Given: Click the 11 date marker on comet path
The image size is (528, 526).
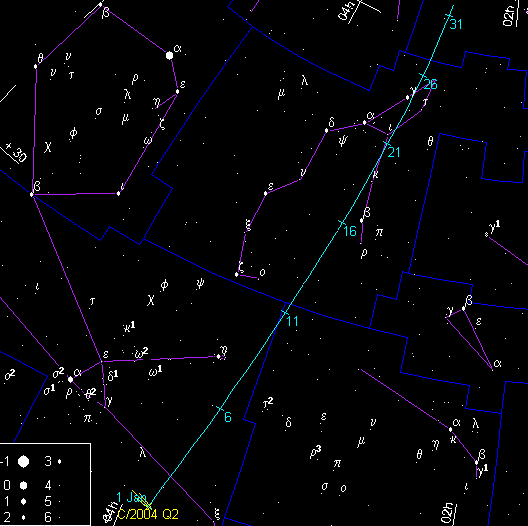Looking at the screenshot, I should (x=292, y=321).
